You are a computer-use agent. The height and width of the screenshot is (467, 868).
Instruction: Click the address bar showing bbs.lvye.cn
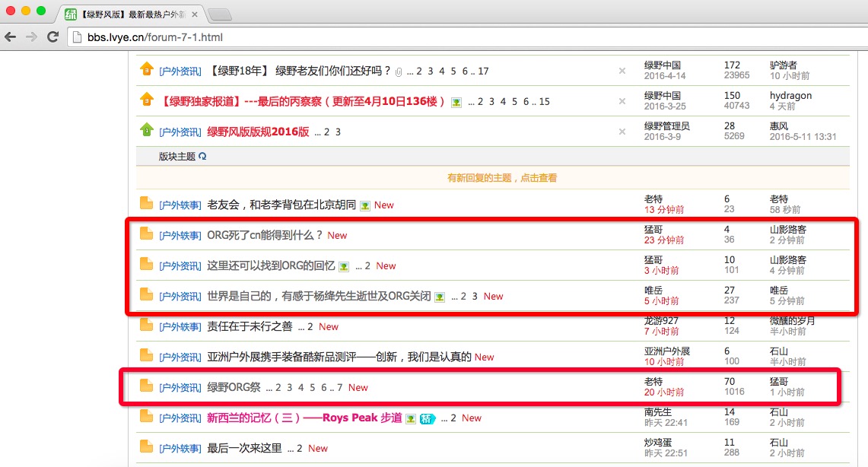[456, 37]
